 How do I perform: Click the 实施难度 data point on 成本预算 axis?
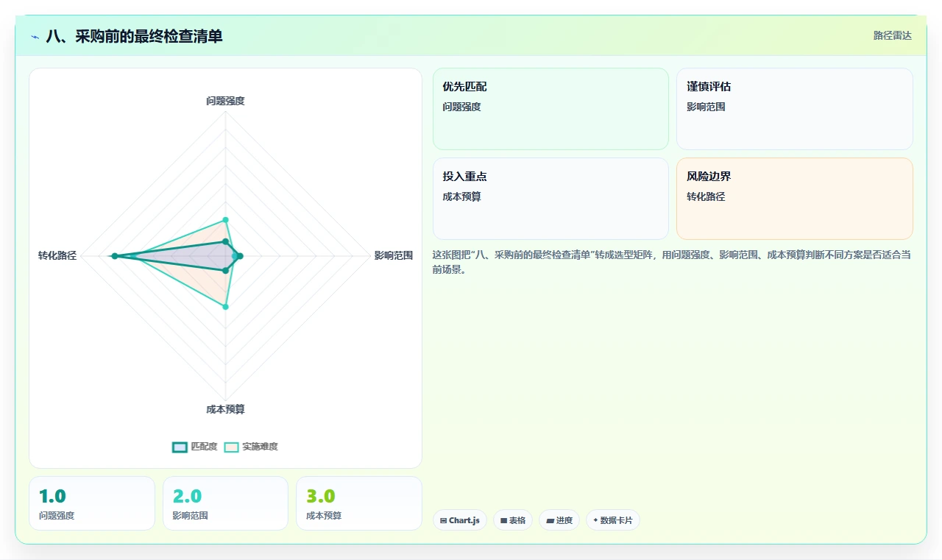pos(225,307)
